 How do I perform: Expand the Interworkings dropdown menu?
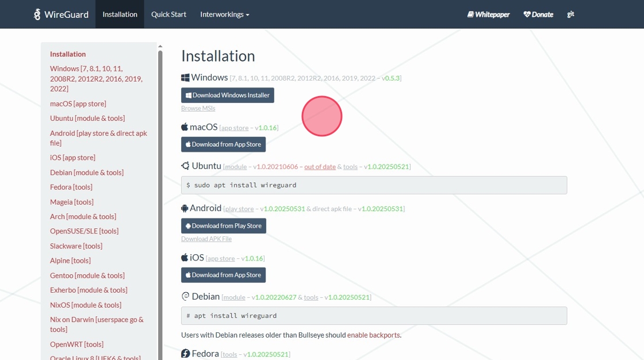pos(224,14)
